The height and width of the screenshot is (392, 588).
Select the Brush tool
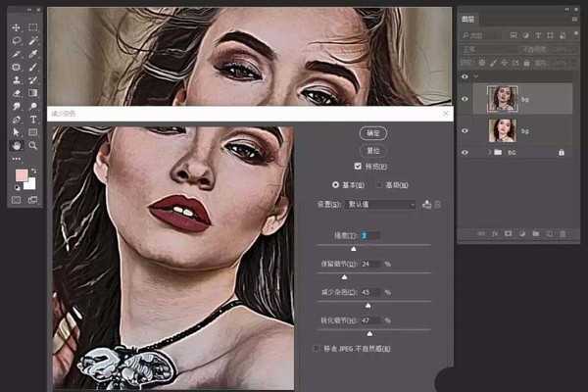coord(33,68)
